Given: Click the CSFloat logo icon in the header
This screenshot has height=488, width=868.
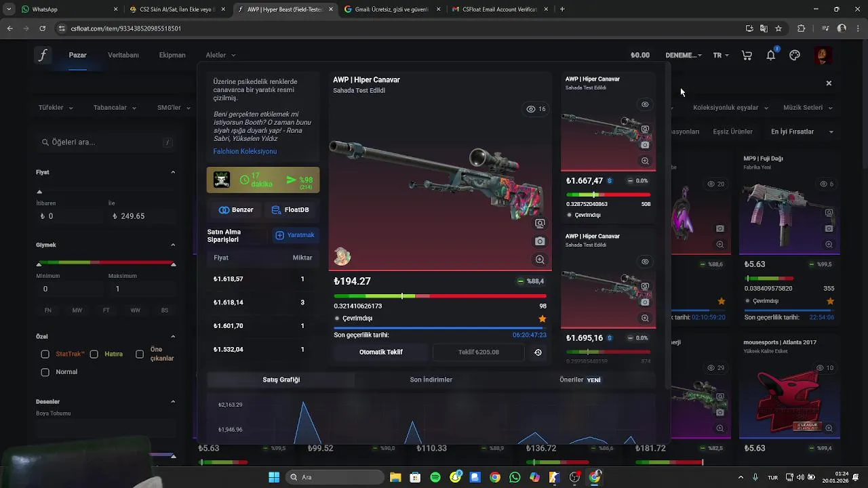Looking at the screenshot, I should click(43, 55).
